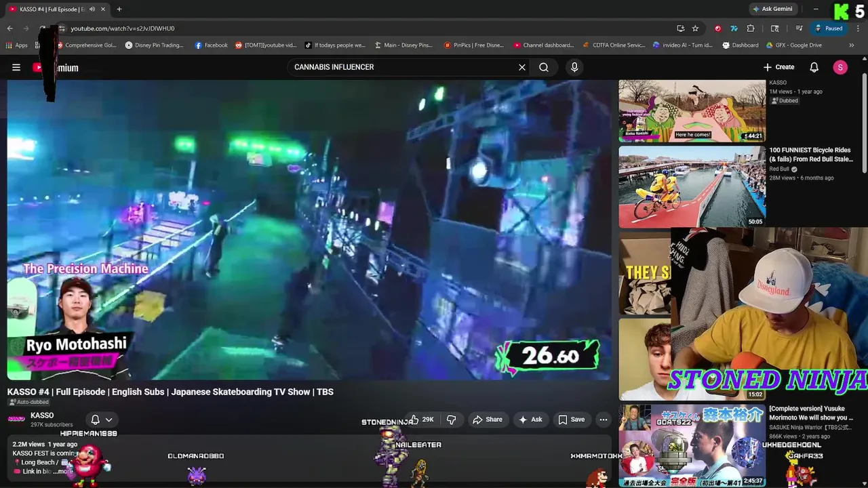Image resolution: width=868 pixels, height=488 pixels.
Task: Go back with the browser back arrow
Action: pyautogui.click(x=9, y=28)
